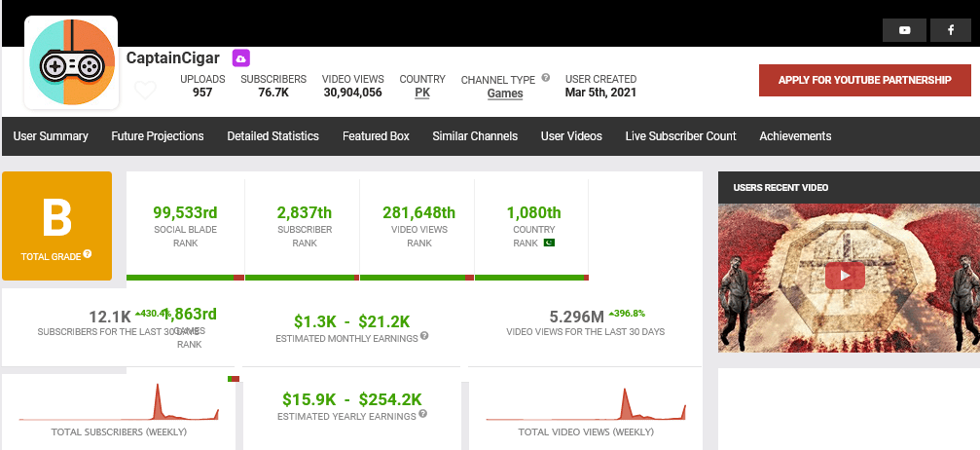Open the Achievements tab
Image resolution: width=980 pixels, height=450 pixels.
pyautogui.click(x=795, y=135)
